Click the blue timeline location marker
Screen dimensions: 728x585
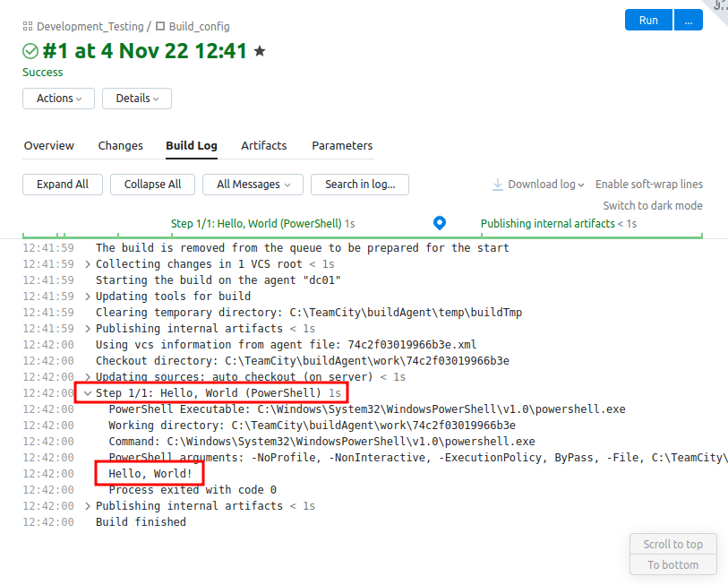(x=439, y=222)
